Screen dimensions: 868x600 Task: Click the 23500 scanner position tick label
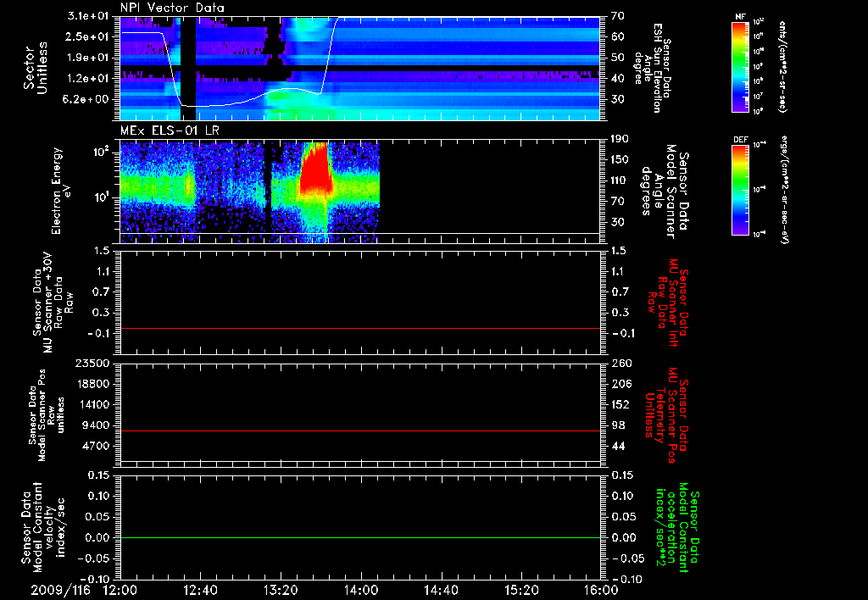(x=93, y=364)
